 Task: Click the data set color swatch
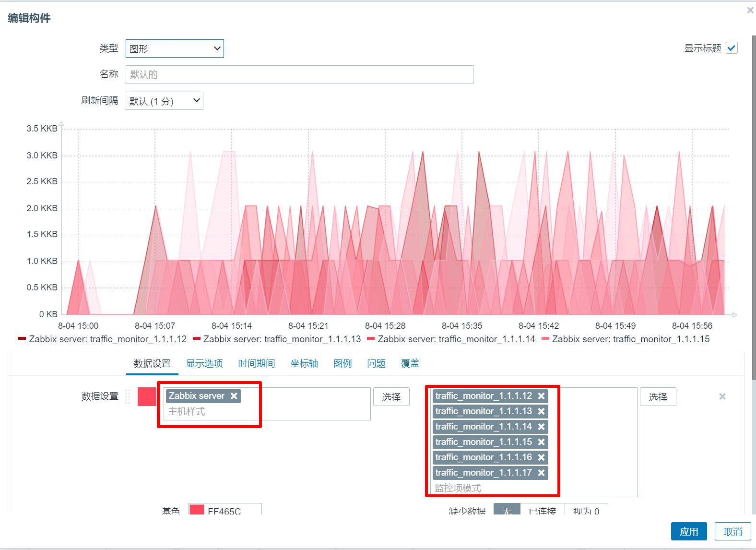click(x=146, y=396)
